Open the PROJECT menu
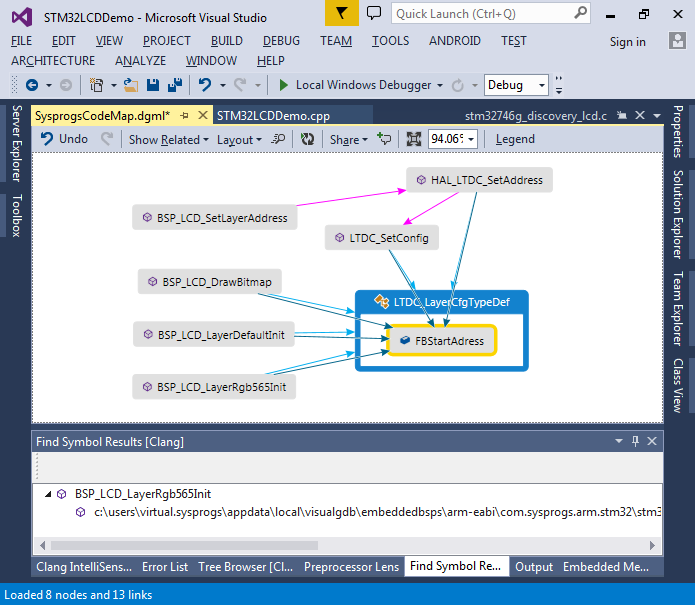 pos(166,41)
